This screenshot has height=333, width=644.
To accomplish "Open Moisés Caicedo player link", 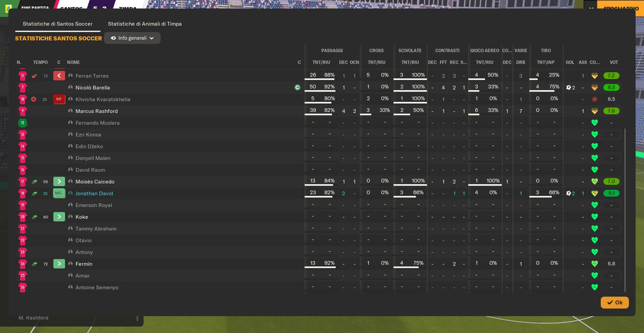I will tap(95, 181).
